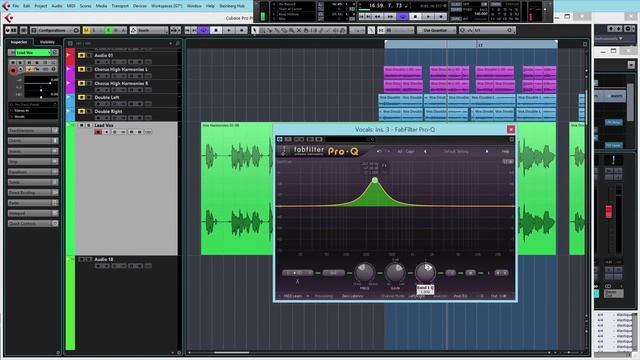The width and height of the screenshot is (640, 360).
Task: Adjust the Pro-Q GAIN knob
Action: tap(395, 272)
